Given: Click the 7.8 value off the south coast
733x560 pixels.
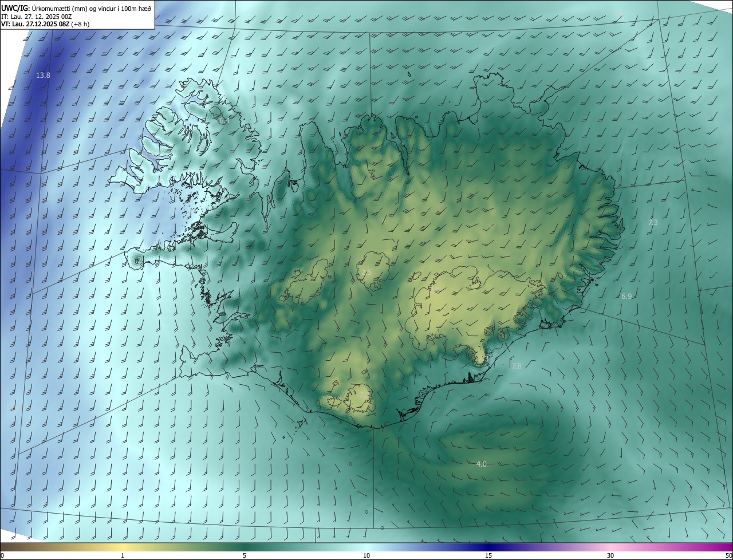Looking at the screenshot, I should 517,366.
